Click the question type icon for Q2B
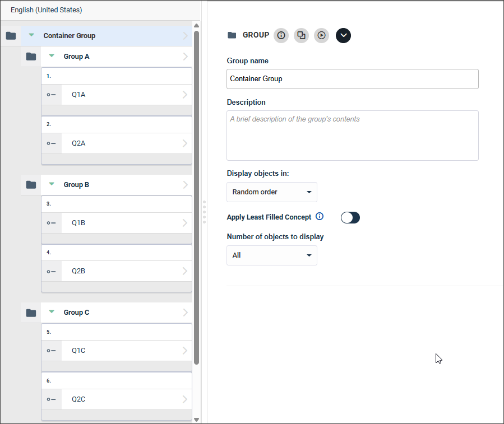Viewport: 504px width, 424px height. coord(51,272)
